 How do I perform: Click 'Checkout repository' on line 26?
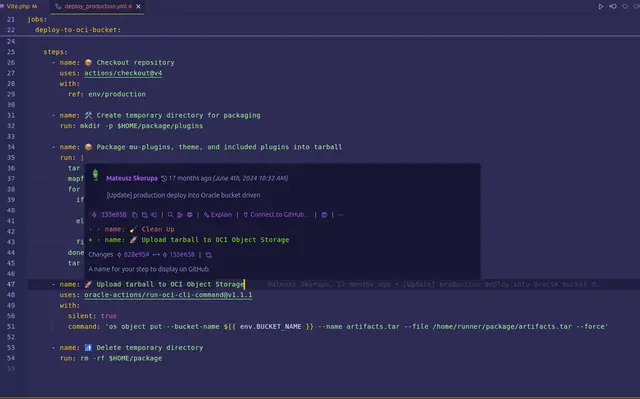tap(135, 62)
